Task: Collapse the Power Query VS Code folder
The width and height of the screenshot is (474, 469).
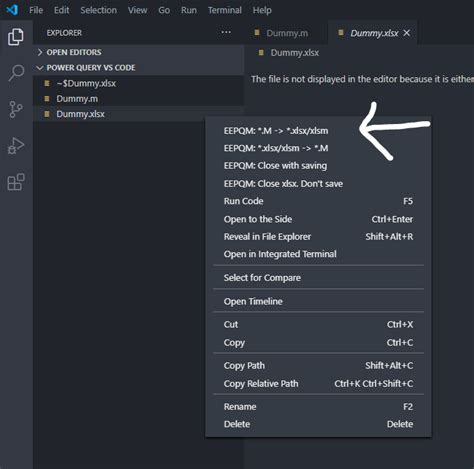Action: tap(138, 68)
